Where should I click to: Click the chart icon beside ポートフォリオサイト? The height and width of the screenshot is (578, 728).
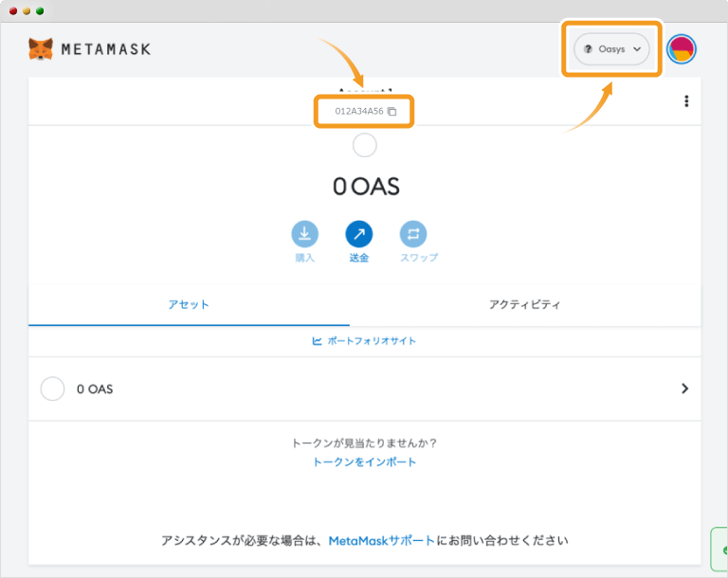318,341
